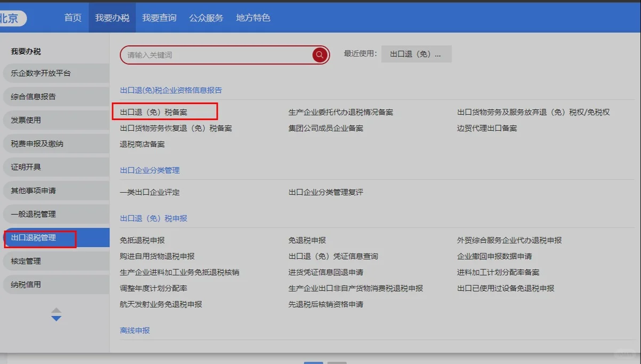Open the 首页 menu item
This screenshot has height=364, width=641.
[x=72, y=18]
